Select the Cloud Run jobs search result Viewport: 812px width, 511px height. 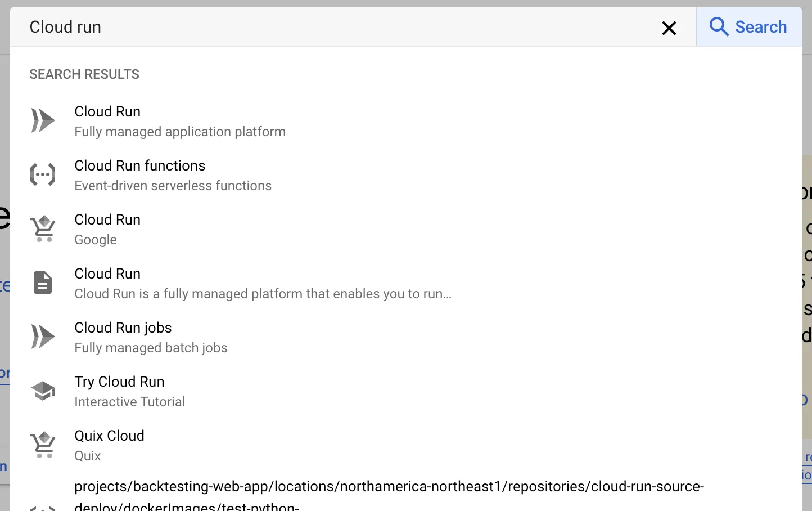point(151,337)
